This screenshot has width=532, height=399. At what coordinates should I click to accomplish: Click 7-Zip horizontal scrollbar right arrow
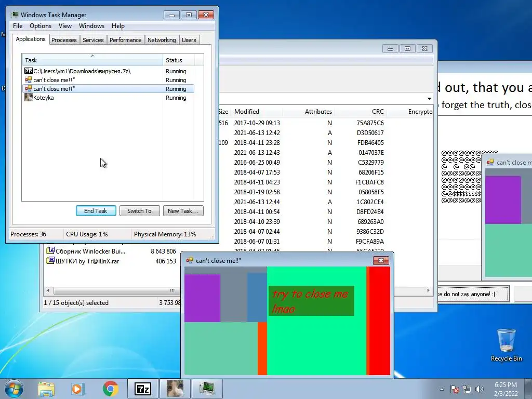(428, 291)
